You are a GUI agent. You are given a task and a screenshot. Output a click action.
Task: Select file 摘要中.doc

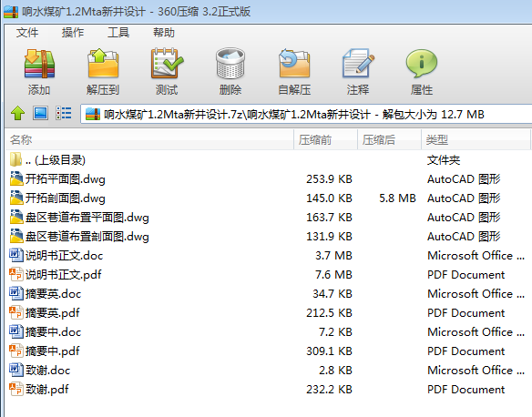pyautogui.click(x=269, y=332)
